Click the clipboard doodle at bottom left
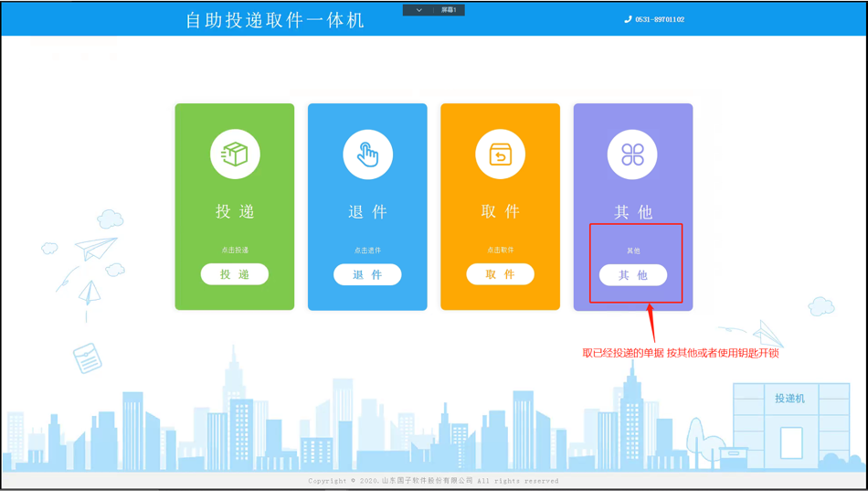 88,358
